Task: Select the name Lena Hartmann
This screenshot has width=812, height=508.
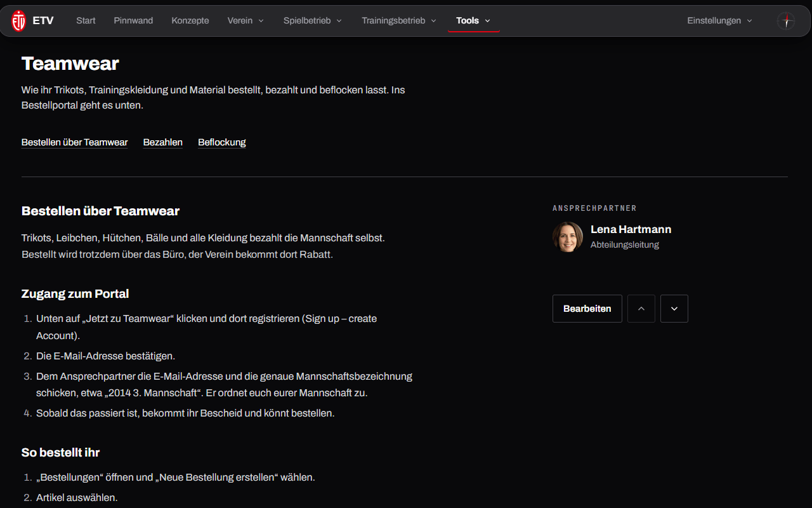Action: coord(631,229)
